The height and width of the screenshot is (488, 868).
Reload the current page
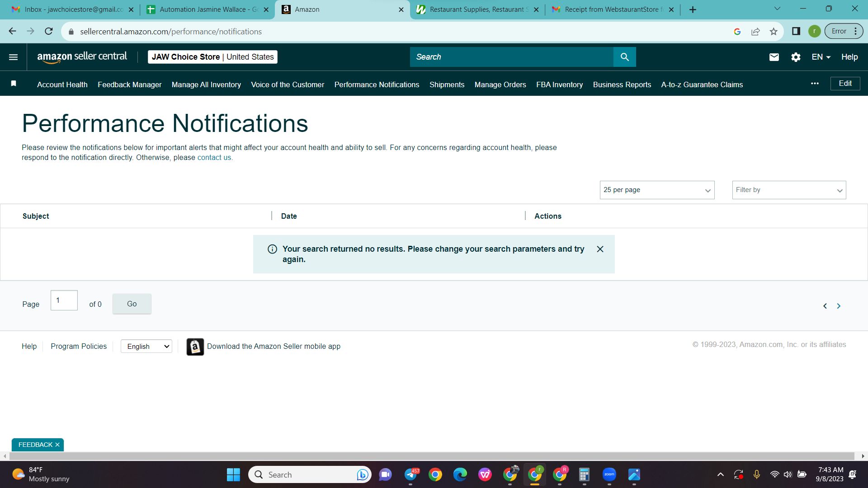49,31
